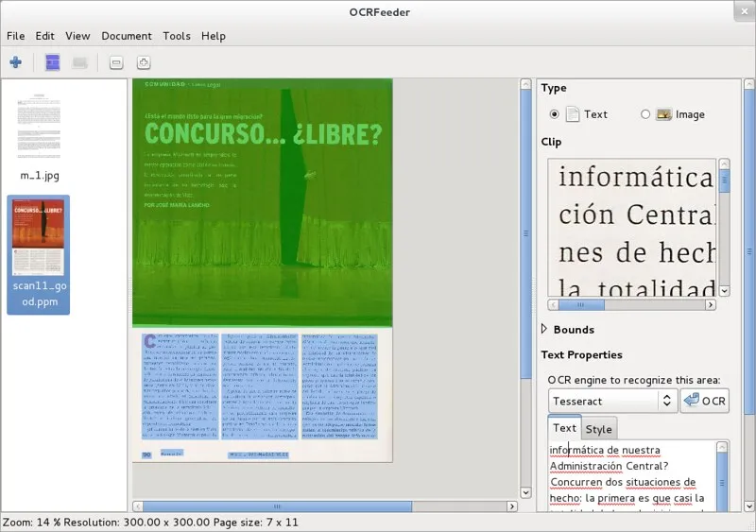
Task: Click the zoom out toolbar icon
Action: coord(116,62)
